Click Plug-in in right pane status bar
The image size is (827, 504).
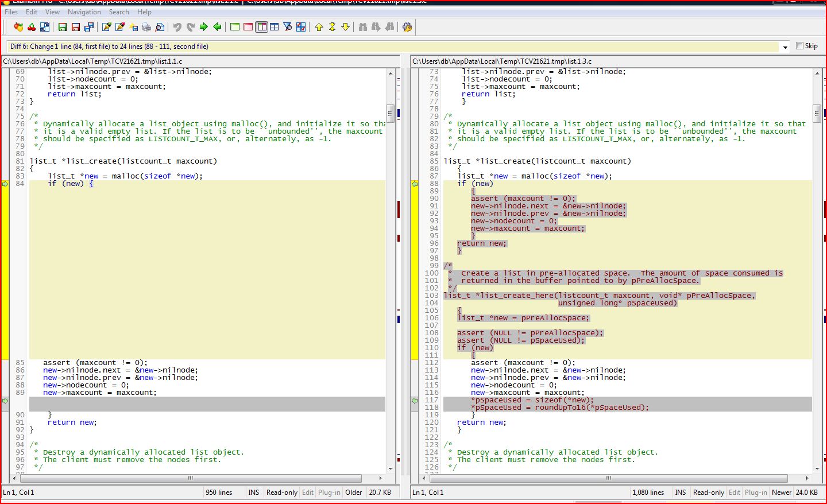[x=756, y=493]
